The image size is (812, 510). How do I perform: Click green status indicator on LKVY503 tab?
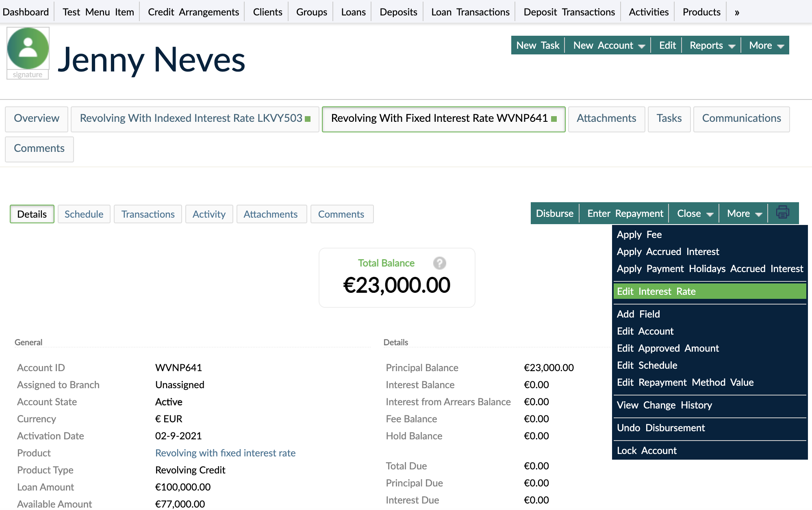308,119
